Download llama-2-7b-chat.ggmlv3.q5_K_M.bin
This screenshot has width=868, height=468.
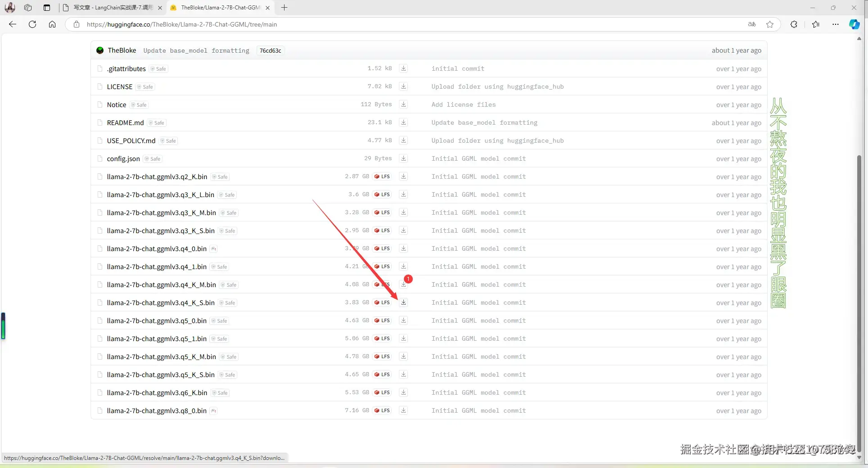point(403,356)
